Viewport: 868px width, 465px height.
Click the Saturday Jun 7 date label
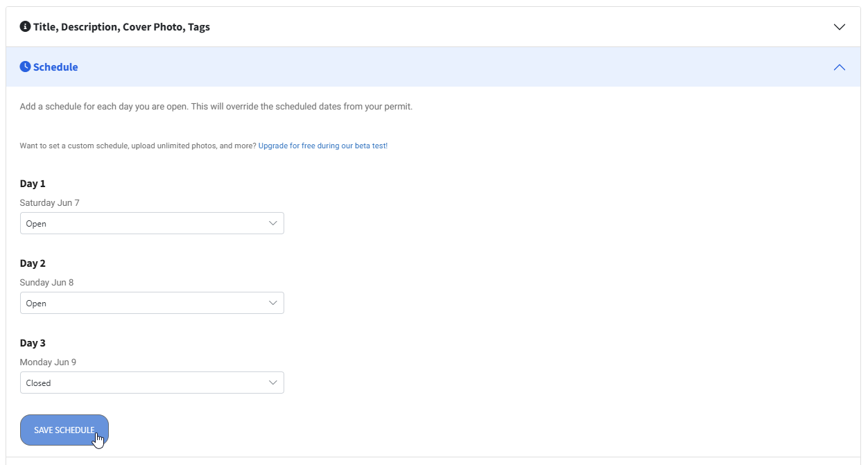coord(49,203)
